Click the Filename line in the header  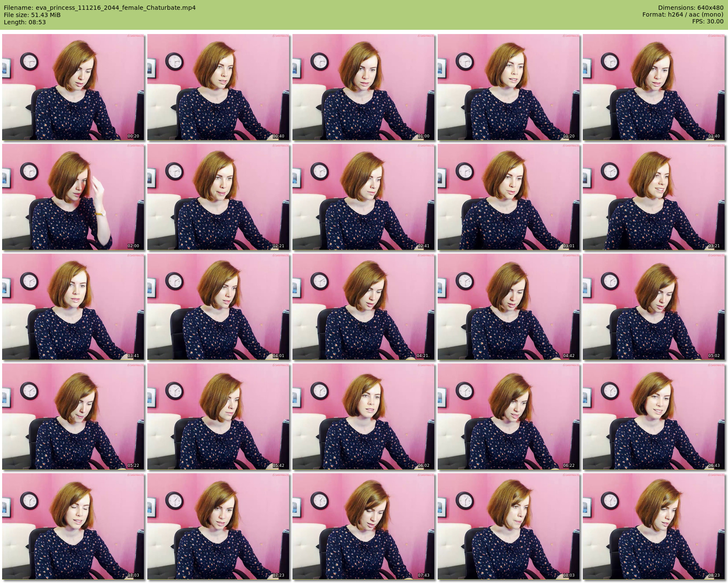click(100, 8)
